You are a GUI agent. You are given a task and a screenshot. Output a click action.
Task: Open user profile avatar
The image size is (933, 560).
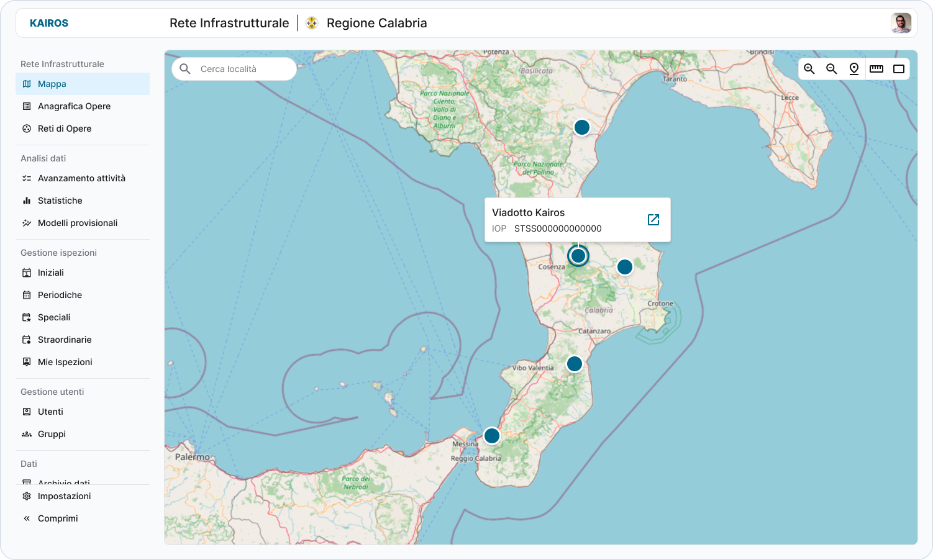(901, 23)
